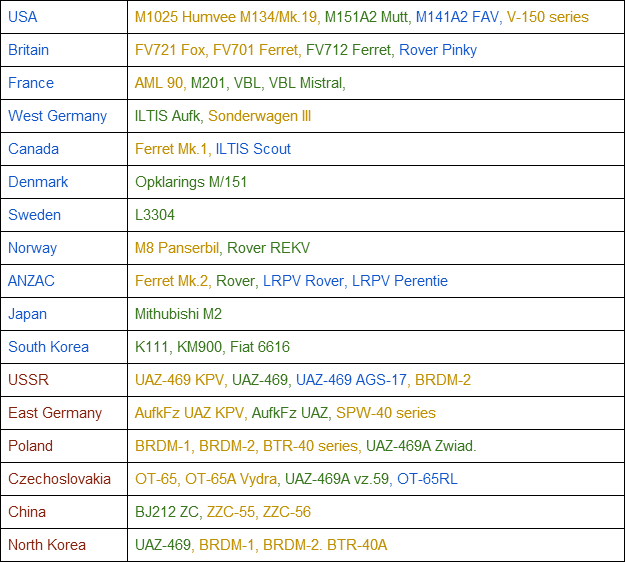Select BJ212 ZC in China row
The height and width of the screenshot is (562, 625).
(167, 512)
